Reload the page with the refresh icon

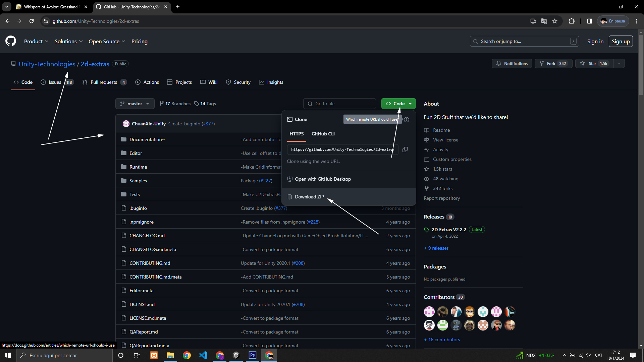(x=32, y=21)
